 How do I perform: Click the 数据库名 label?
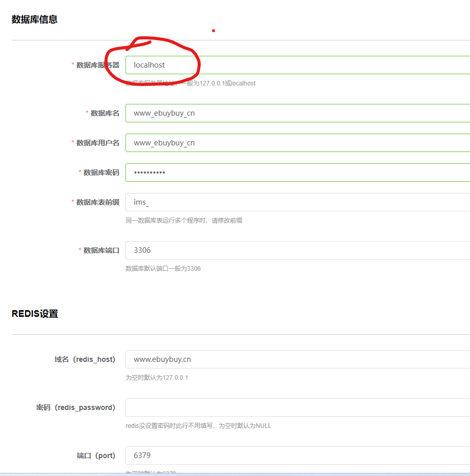click(x=105, y=113)
